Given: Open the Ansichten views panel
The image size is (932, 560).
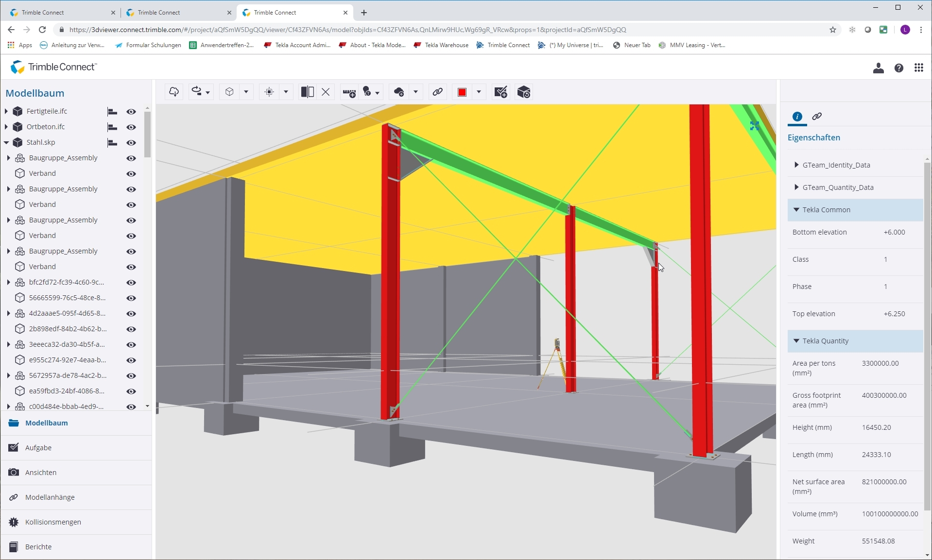Looking at the screenshot, I should (x=41, y=473).
